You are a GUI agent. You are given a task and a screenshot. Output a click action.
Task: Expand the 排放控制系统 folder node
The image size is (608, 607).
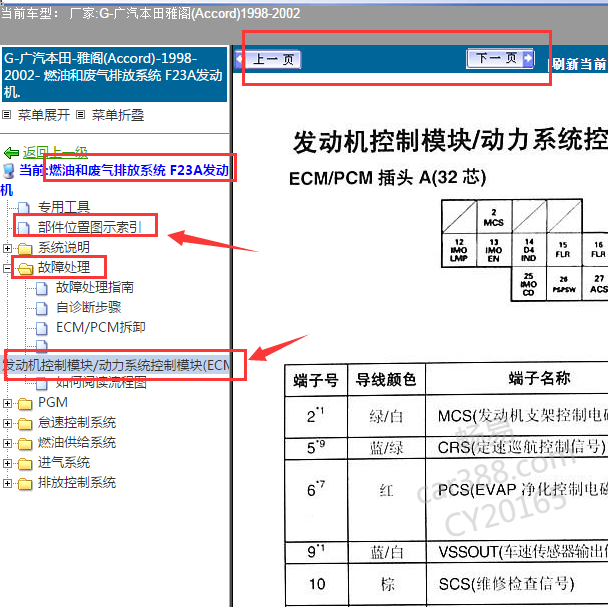tap(7, 483)
